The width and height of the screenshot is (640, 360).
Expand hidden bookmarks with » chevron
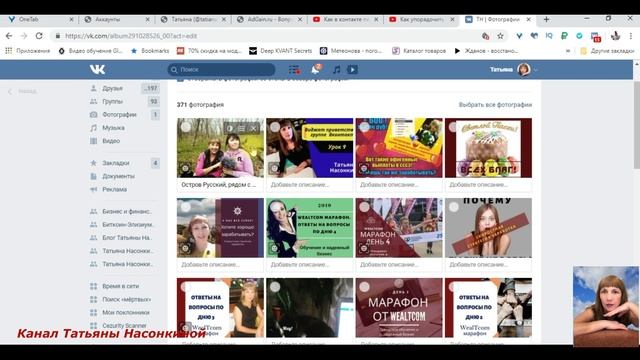point(568,51)
